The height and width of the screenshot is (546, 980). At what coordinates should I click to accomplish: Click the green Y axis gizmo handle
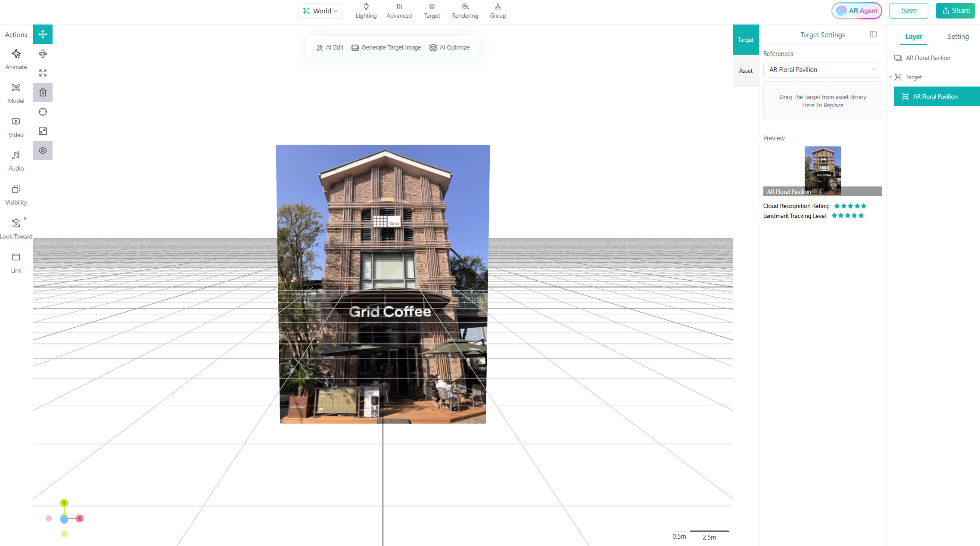(64, 503)
